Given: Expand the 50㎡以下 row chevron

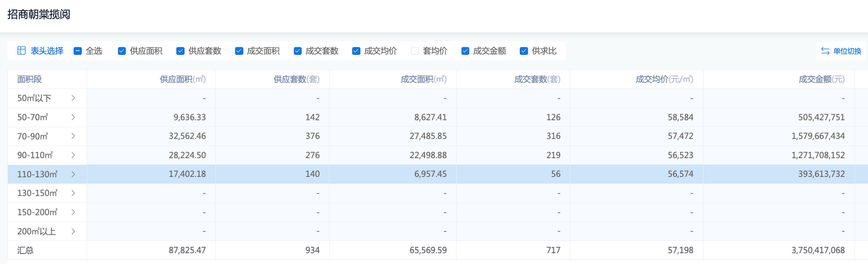Looking at the screenshot, I should tap(73, 98).
